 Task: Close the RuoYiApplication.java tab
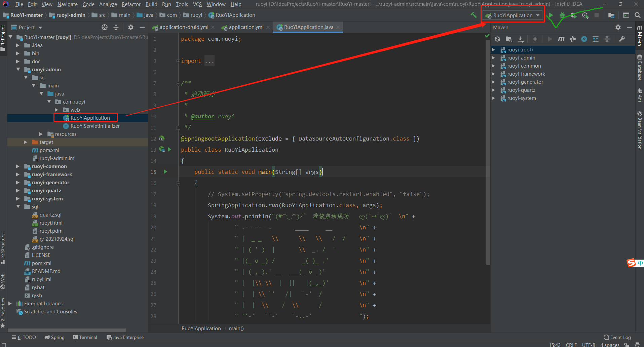[x=338, y=27]
